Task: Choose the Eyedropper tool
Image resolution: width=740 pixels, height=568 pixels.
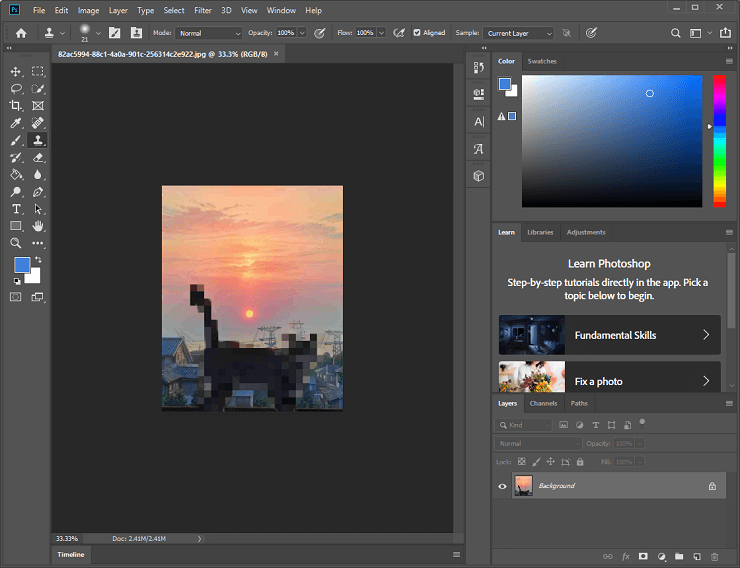Action: [16, 123]
